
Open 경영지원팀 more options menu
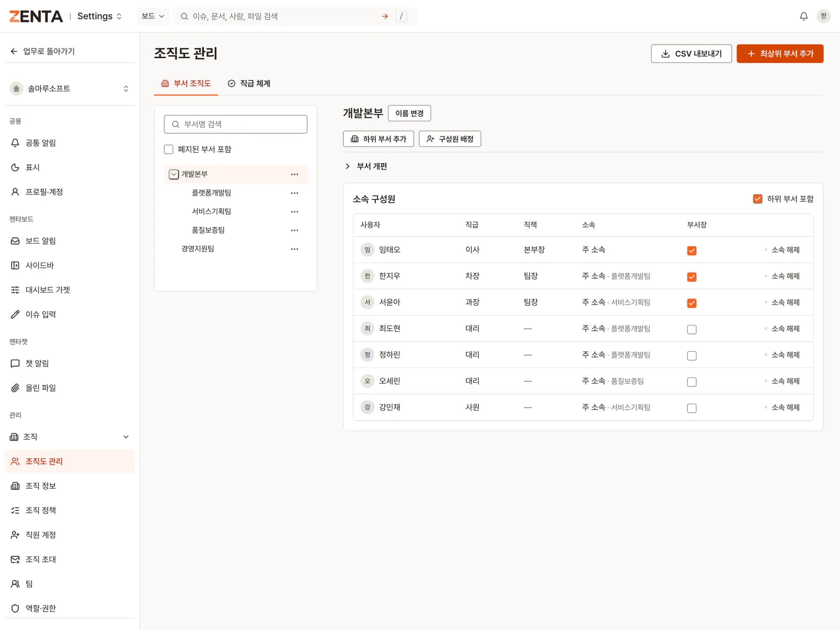click(295, 249)
